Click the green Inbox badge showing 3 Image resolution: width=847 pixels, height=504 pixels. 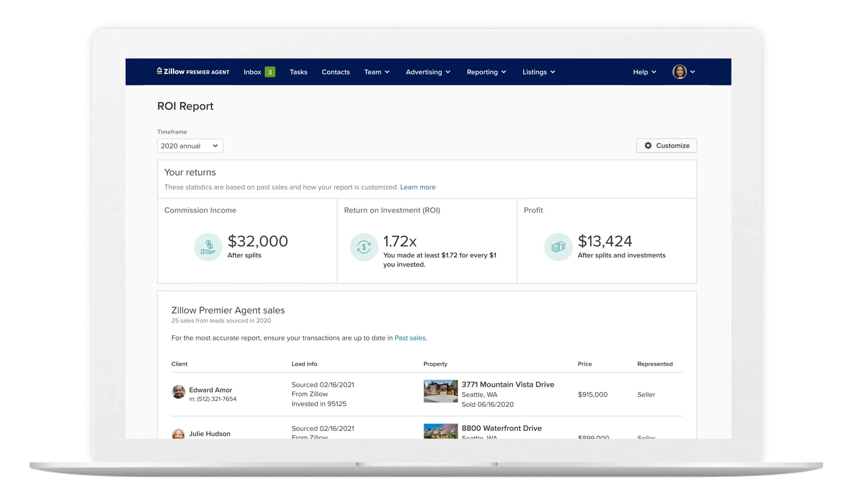(x=270, y=72)
